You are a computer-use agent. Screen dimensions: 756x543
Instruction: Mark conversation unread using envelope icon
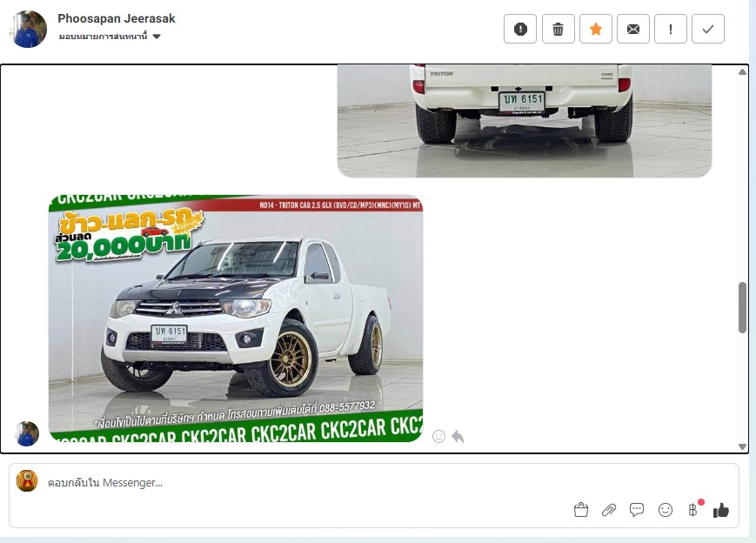pyautogui.click(x=633, y=29)
